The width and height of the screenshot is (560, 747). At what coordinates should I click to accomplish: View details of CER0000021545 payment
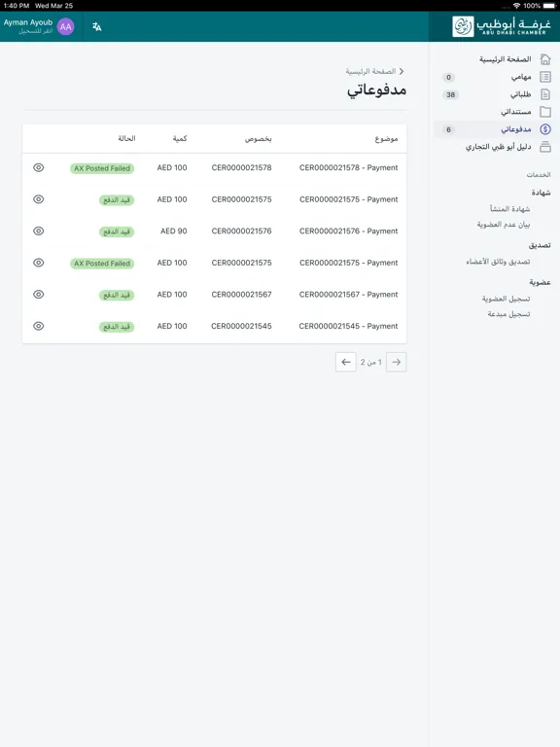point(39,326)
